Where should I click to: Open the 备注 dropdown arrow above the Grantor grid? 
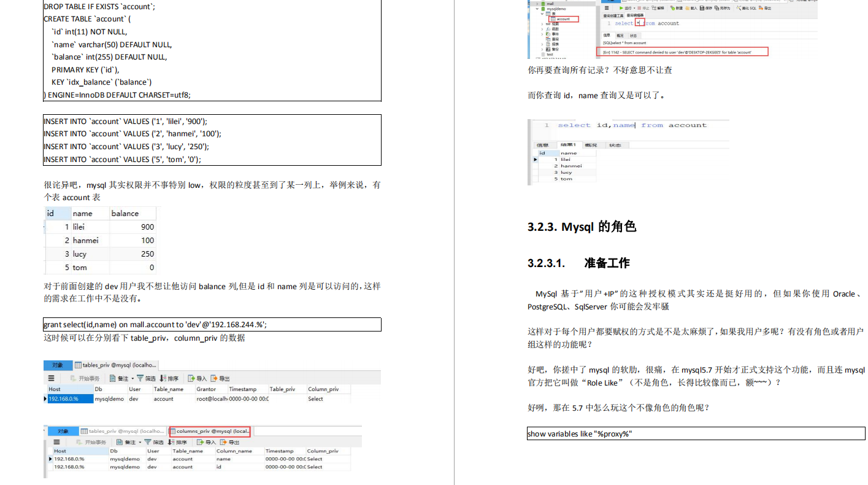click(x=131, y=378)
